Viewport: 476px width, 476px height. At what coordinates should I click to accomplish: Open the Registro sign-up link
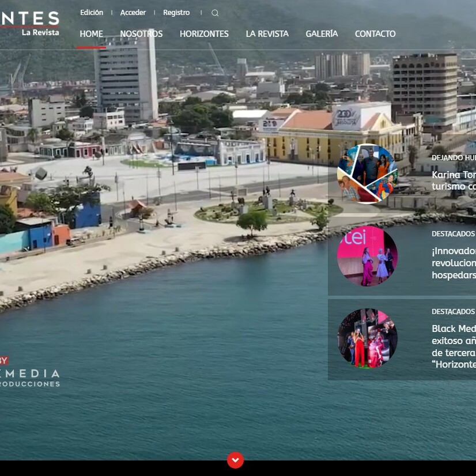176,13
